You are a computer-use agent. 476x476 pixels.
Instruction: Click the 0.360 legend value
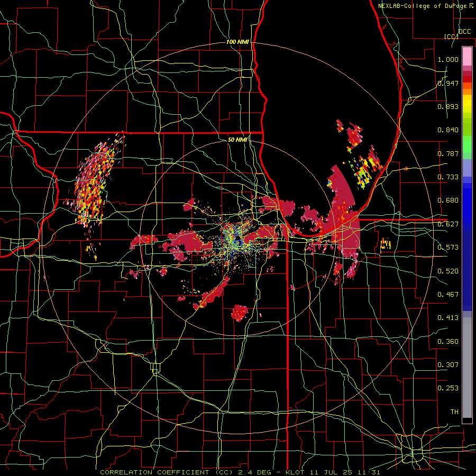(448, 341)
